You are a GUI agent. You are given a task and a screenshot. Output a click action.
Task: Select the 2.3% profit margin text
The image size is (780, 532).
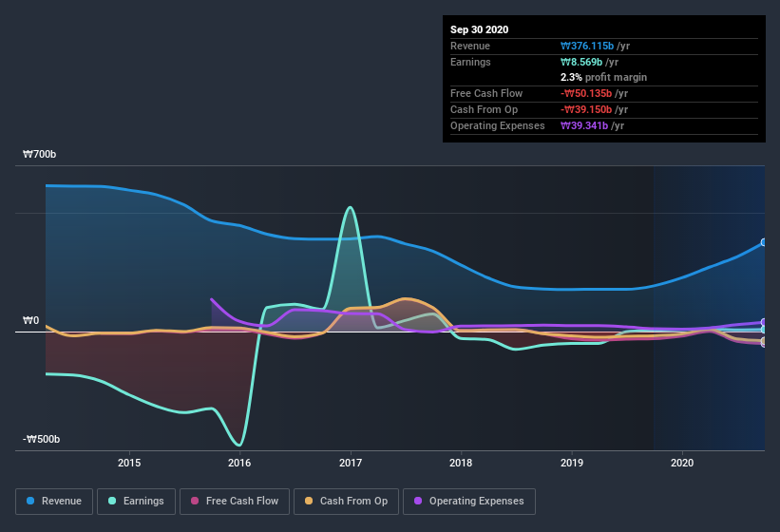(604, 77)
